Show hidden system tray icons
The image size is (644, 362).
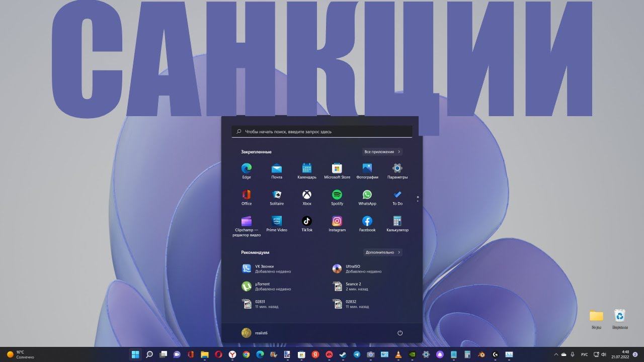pyautogui.click(x=555, y=354)
